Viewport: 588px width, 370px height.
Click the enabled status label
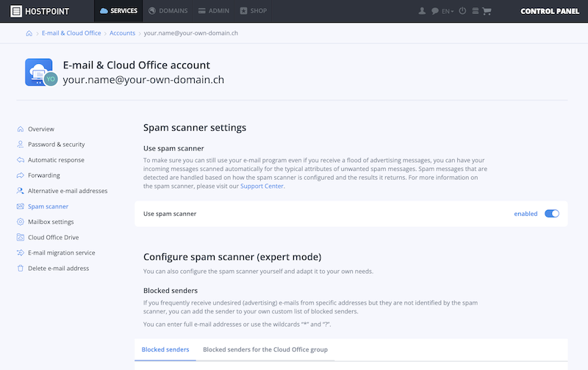(526, 214)
